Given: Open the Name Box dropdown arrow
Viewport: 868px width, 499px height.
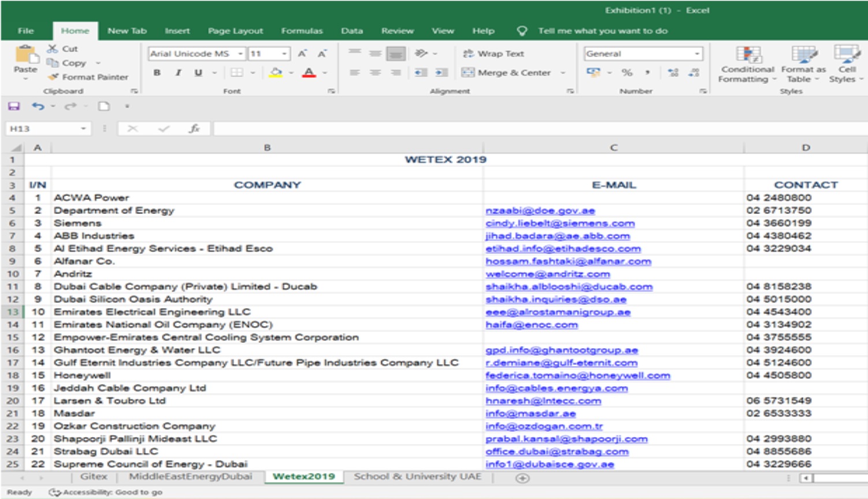Looking at the screenshot, I should click(x=84, y=128).
